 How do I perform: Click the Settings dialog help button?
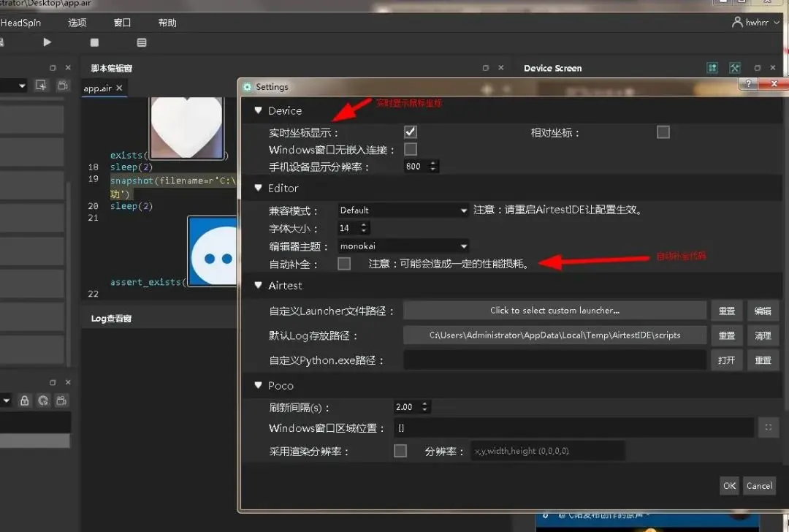point(748,83)
